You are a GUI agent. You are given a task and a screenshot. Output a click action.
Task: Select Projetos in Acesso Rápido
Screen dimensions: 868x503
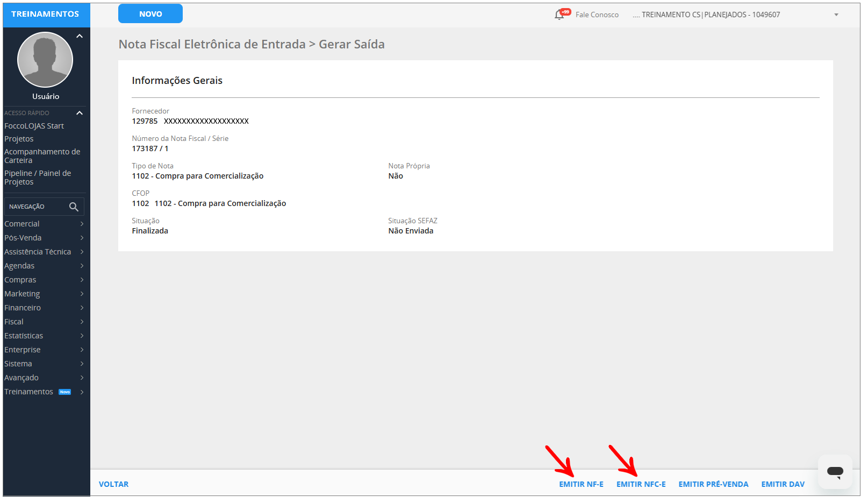pyautogui.click(x=19, y=138)
